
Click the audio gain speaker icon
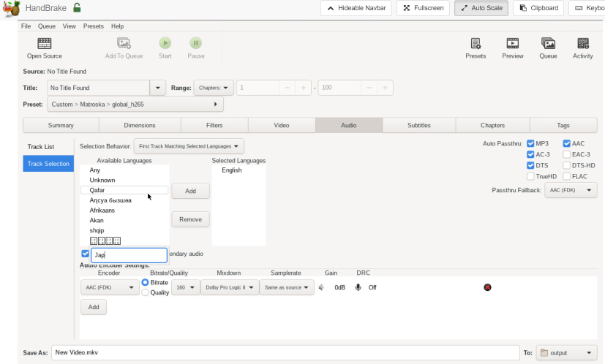321,287
